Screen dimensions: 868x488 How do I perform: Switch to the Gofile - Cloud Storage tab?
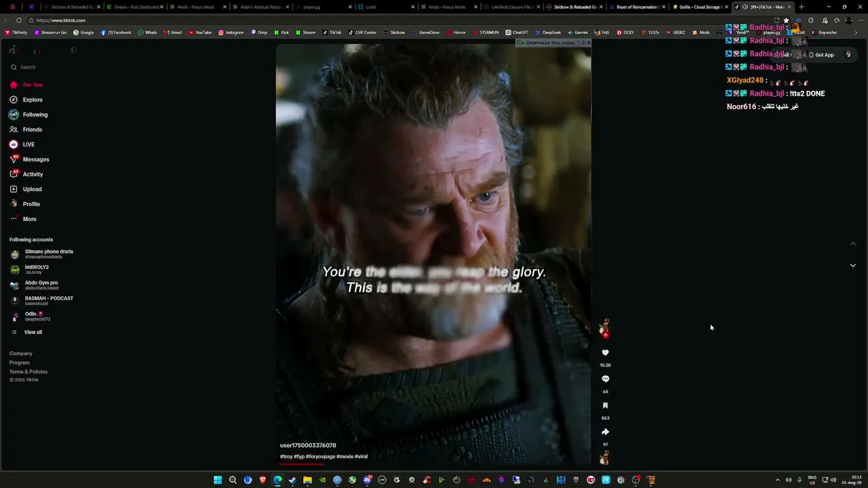[x=701, y=7]
